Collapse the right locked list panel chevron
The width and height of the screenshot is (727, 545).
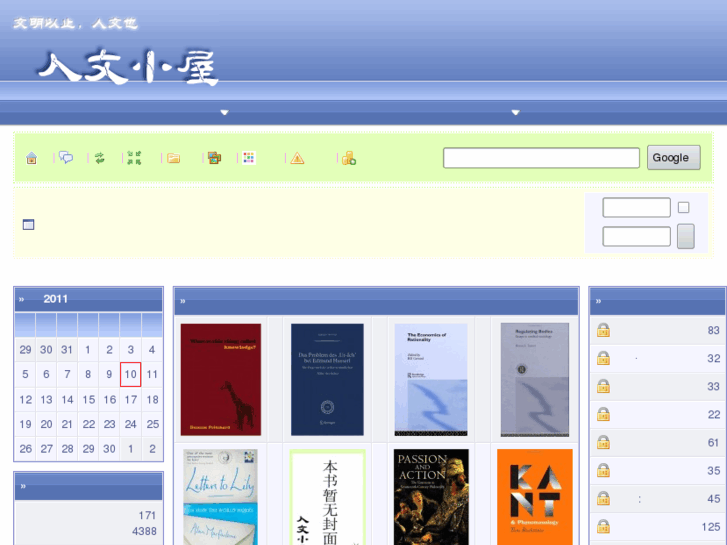[598, 301]
